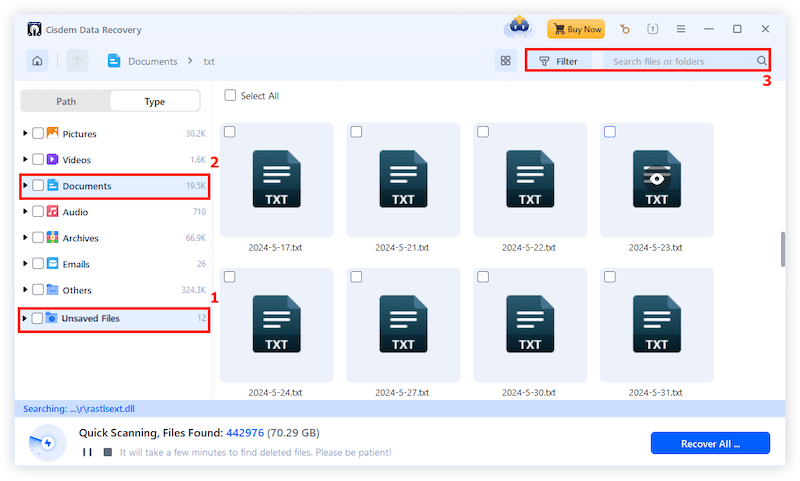
Task: Check the Unsaved Files checkbox
Action: pyautogui.click(x=37, y=318)
